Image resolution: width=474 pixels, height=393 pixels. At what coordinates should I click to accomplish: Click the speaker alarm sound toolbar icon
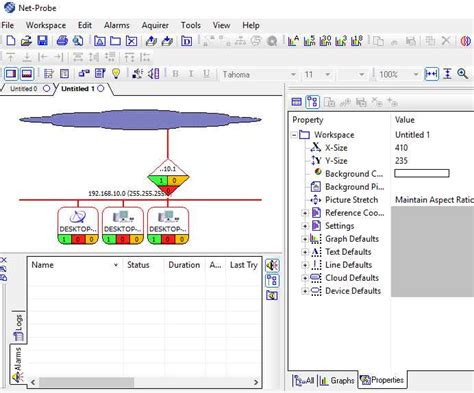click(x=137, y=73)
